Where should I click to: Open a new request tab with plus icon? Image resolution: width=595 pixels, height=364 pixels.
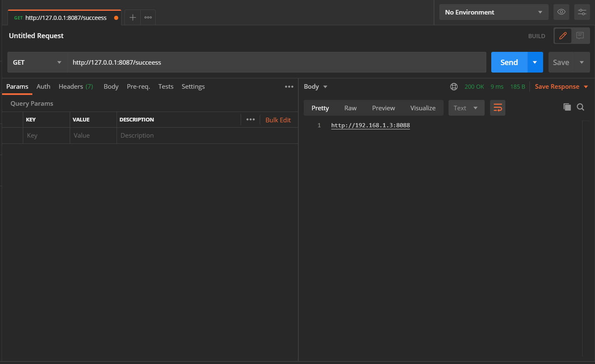(132, 17)
